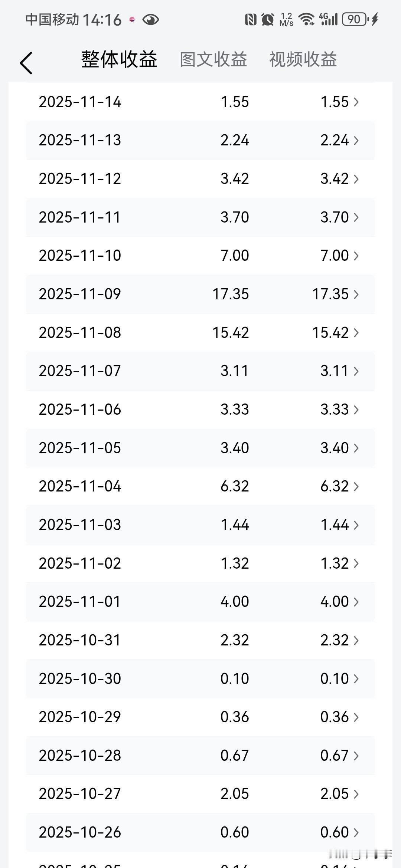Switch to 视频收益 tab

[x=303, y=59]
